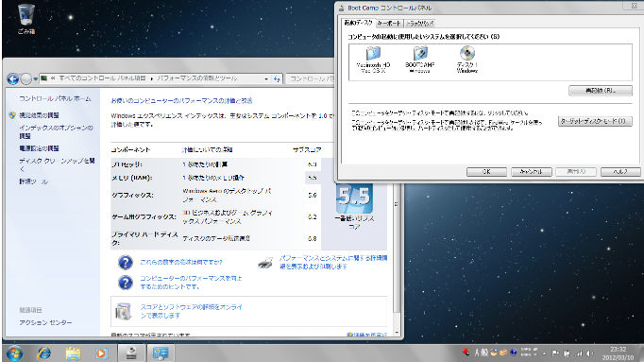
Task: Click the red tray icon
Action: pos(466,353)
